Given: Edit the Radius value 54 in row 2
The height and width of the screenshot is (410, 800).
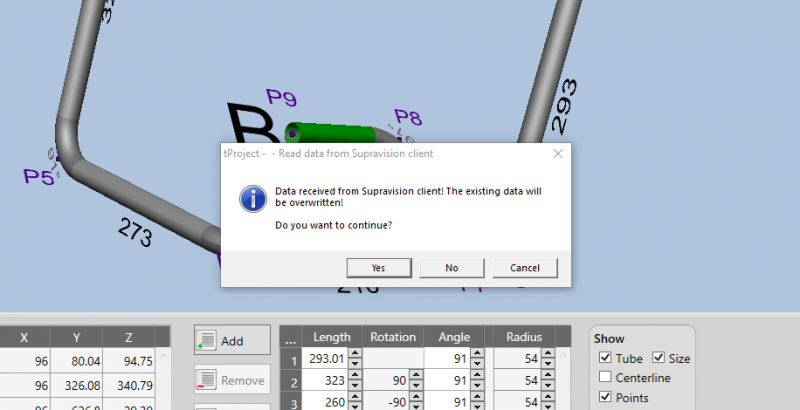Looking at the screenshot, I should coord(518,380).
